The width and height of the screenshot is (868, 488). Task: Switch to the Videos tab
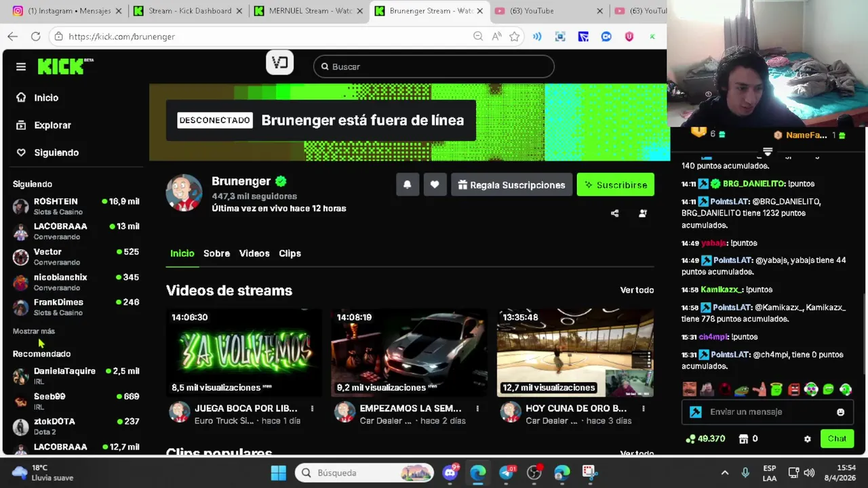[x=254, y=253]
